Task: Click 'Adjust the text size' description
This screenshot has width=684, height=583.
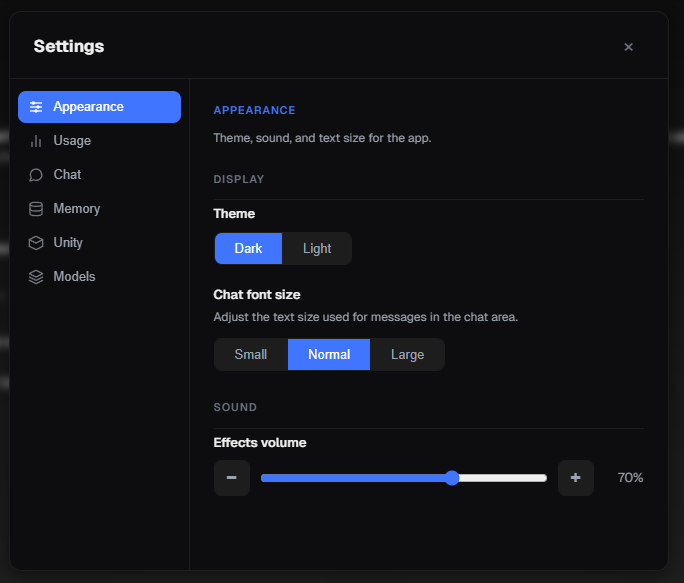Action: [x=366, y=317]
